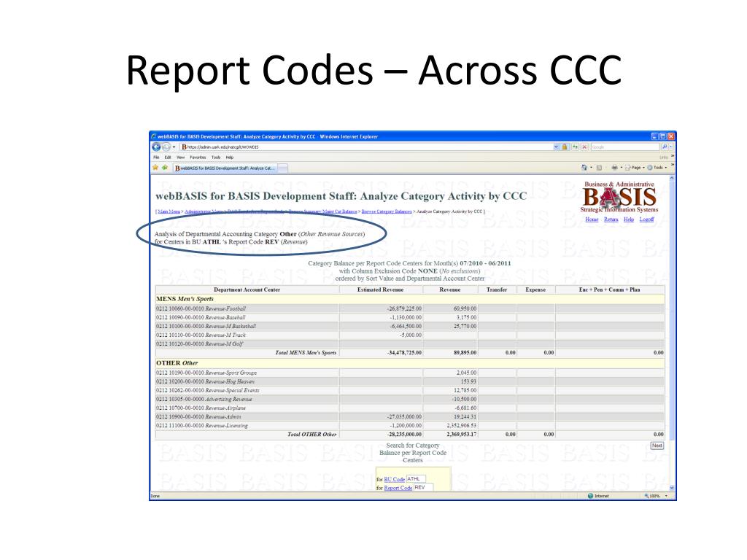Screen dimensions: 747x560
Task: Click the Browse Category Balances breadcrumb link
Action: pyautogui.click(x=387, y=211)
